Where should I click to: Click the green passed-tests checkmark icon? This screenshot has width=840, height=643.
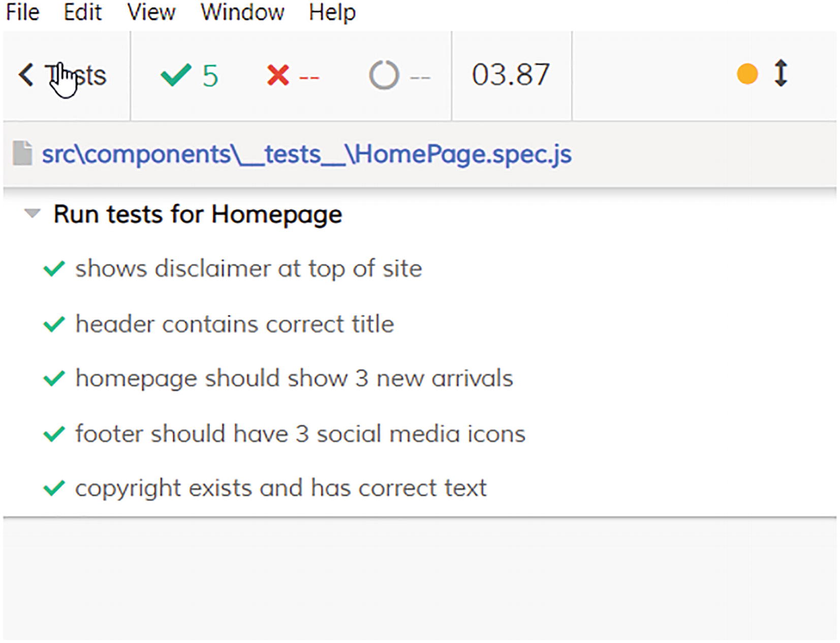[x=175, y=75]
